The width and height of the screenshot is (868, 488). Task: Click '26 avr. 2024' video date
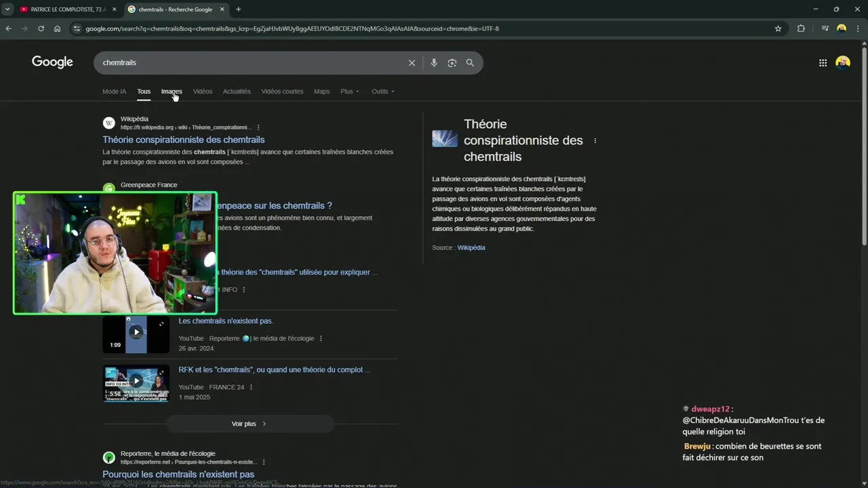pyautogui.click(x=196, y=348)
